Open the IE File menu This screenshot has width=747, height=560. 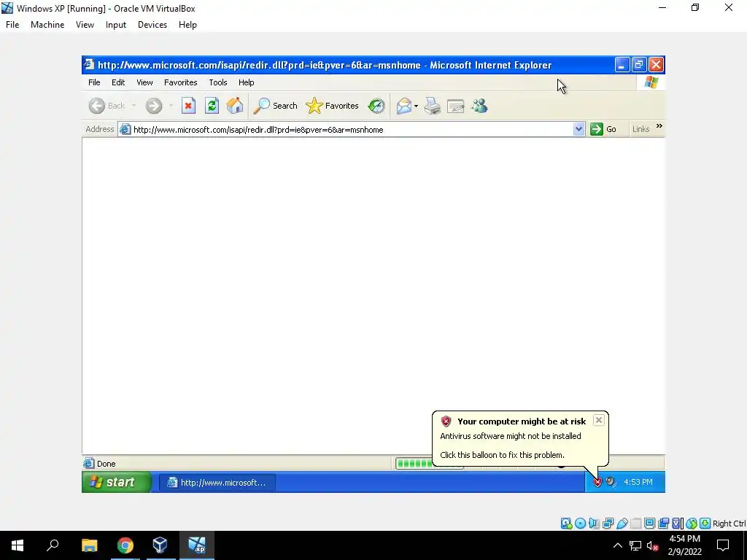(94, 82)
